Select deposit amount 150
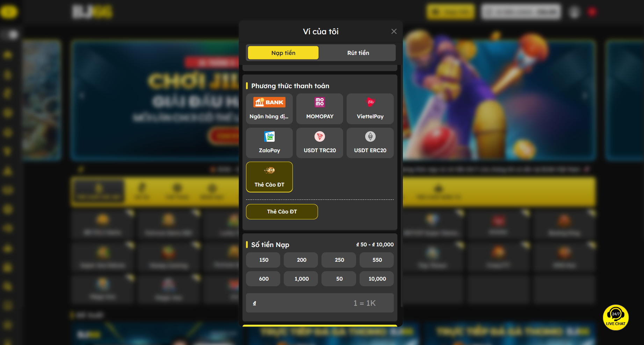Viewport: 644px width, 345px height. click(x=263, y=260)
